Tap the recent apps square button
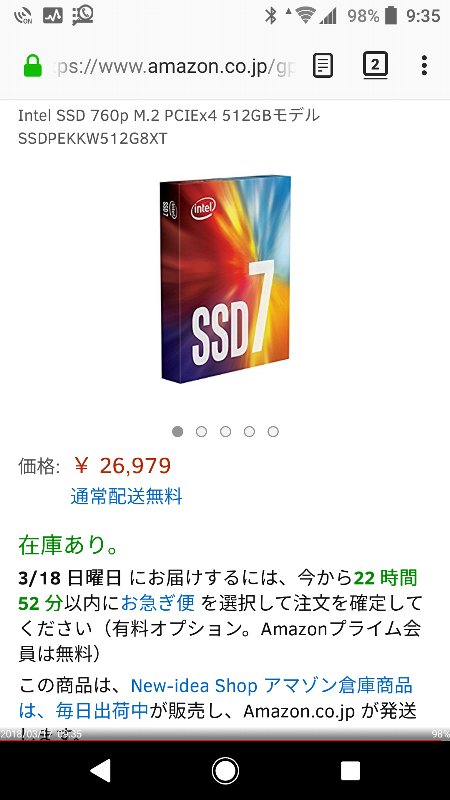This screenshot has width=450, height=800. (x=350, y=771)
